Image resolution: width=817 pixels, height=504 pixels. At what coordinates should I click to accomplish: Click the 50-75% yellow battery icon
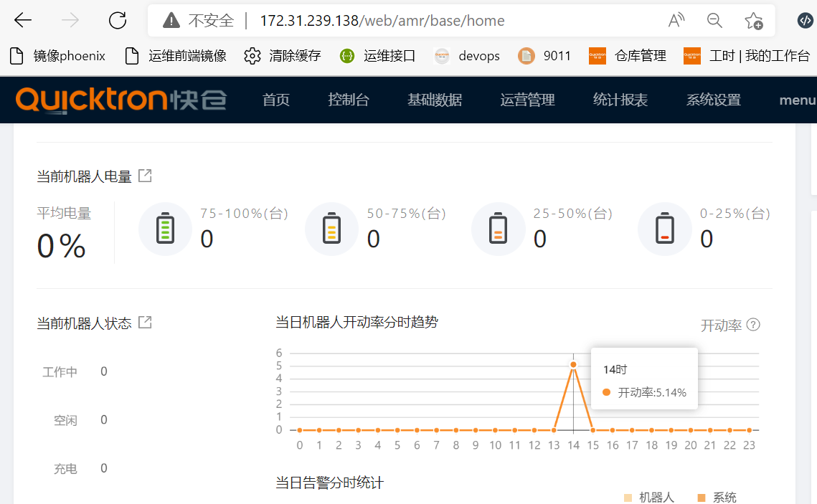[x=332, y=229]
